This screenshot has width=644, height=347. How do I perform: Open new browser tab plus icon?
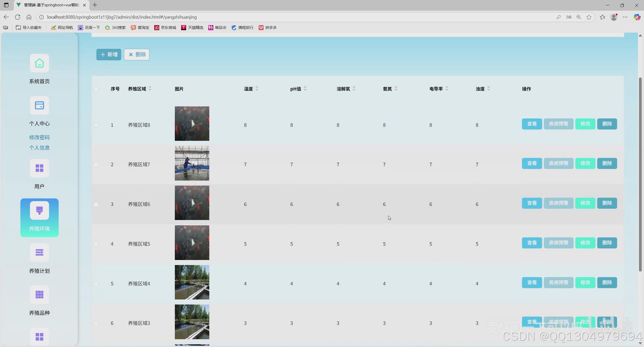(x=95, y=5)
